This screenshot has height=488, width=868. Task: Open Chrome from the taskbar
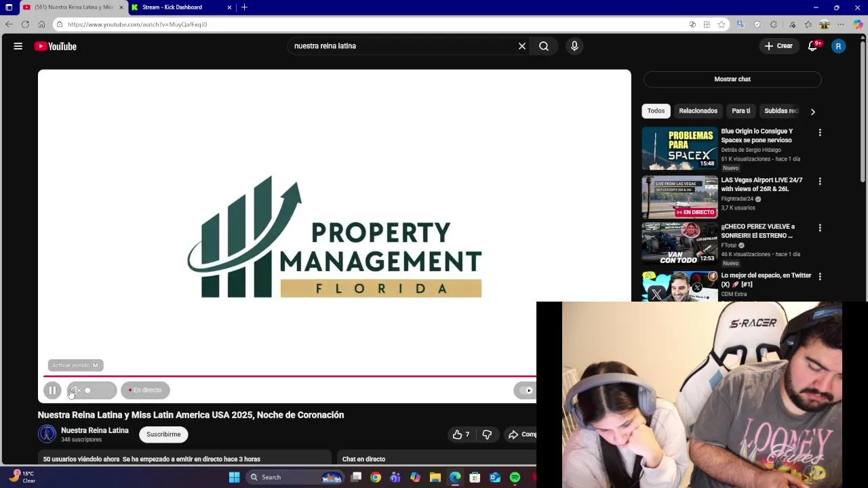[x=376, y=477]
